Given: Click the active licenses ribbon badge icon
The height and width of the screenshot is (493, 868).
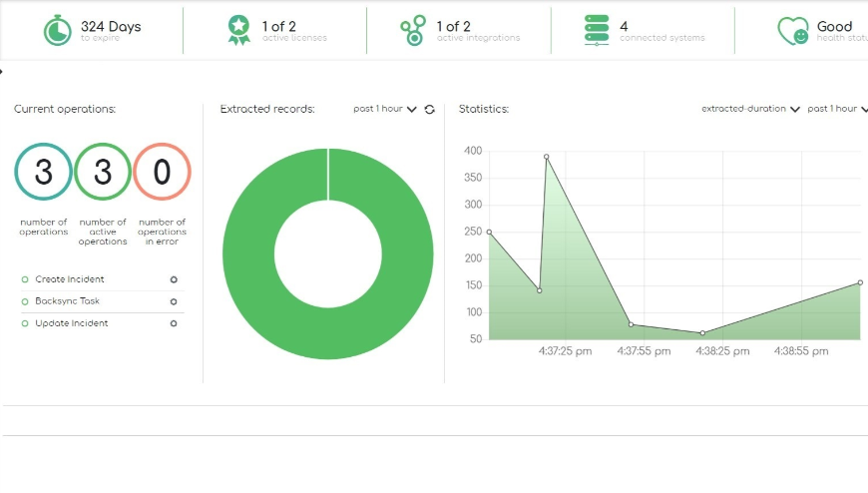Looking at the screenshot, I should (239, 31).
